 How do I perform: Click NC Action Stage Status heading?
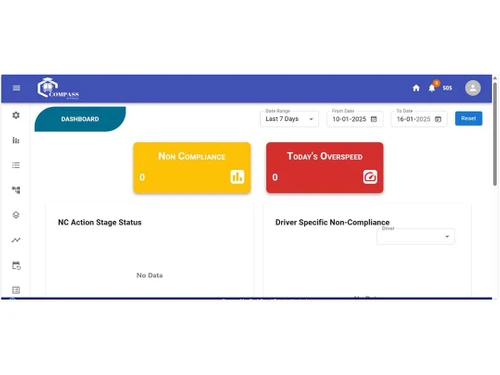[100, 222]
